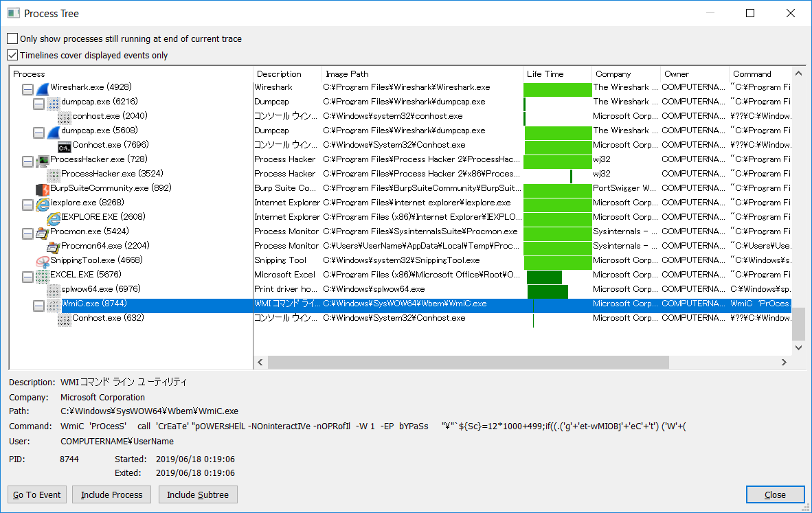Image resolution: width=812 pixels, height=513 pixels.
Task: Click the Owner column header
Action: [695, 74]
